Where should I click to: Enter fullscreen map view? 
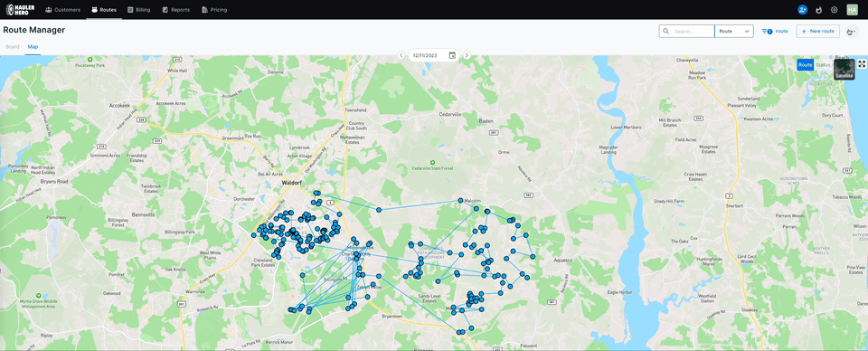point(862,63)
